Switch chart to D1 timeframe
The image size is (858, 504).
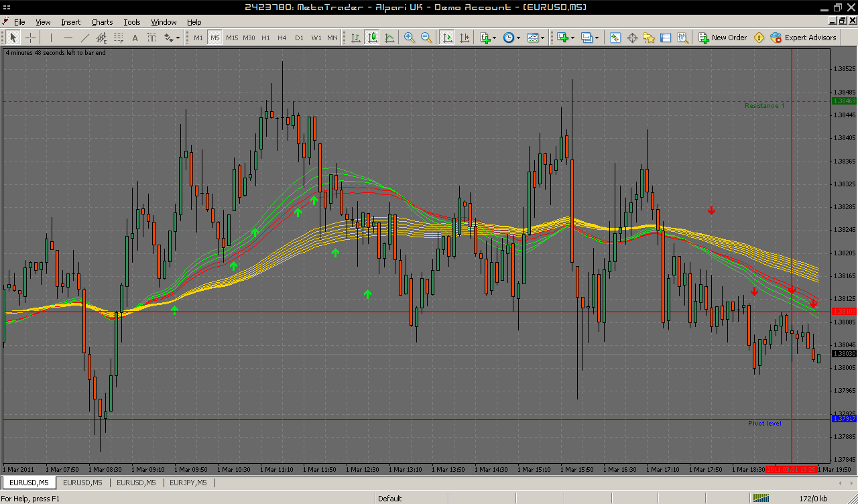pos(299,38)
